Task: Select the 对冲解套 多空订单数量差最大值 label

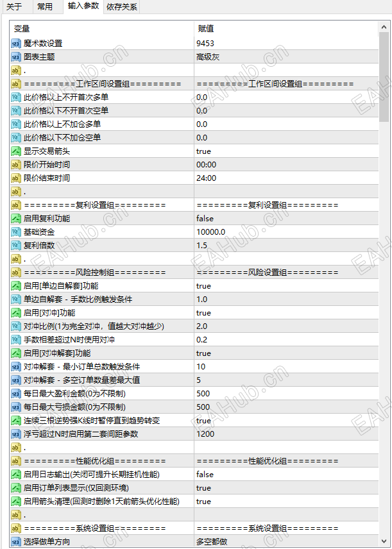Action: [x=82, y=380]
